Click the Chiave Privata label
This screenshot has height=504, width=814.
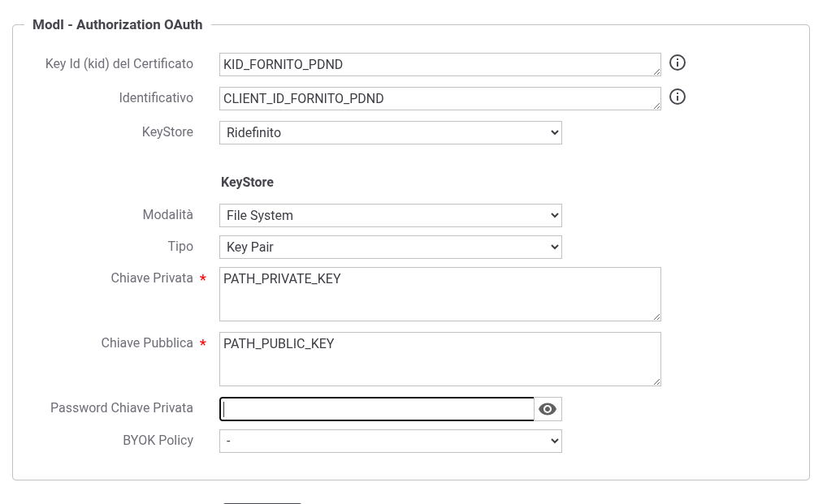(152, 278)
